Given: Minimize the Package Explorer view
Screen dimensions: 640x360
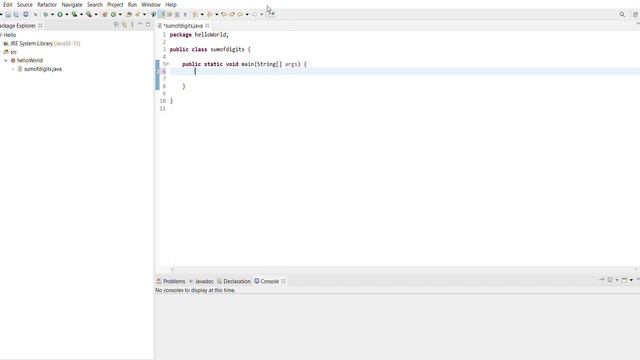Looking at the screenshot, I should (x=140, y=25).
